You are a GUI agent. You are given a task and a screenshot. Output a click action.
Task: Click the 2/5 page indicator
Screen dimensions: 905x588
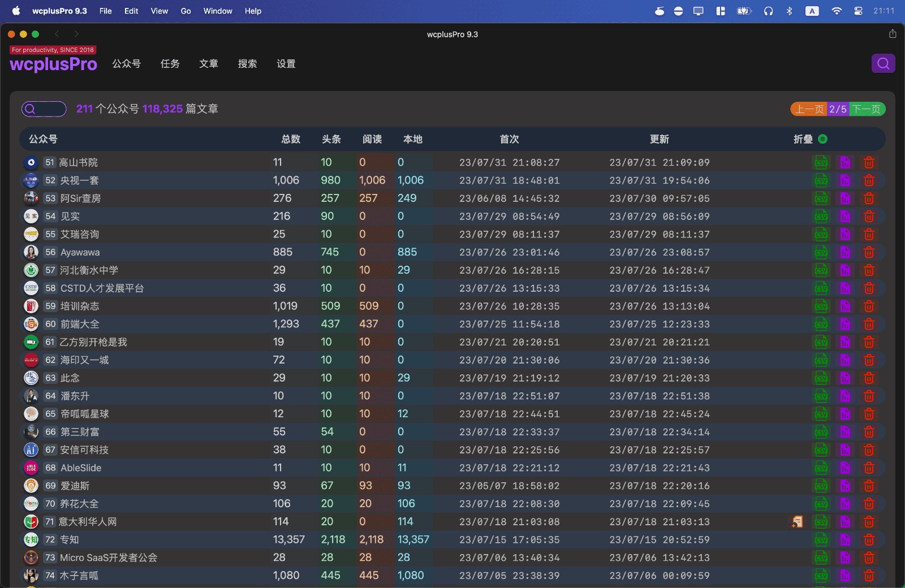click(x=838, y=109)
